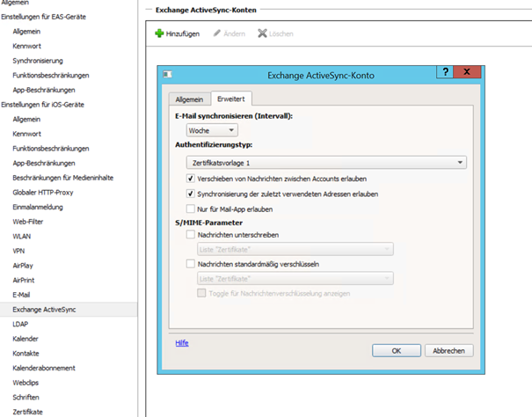This screenshot has width=532, height=417.
Task: Select Kennwort under iOS-Geräte
Action: tap(26, 134)
